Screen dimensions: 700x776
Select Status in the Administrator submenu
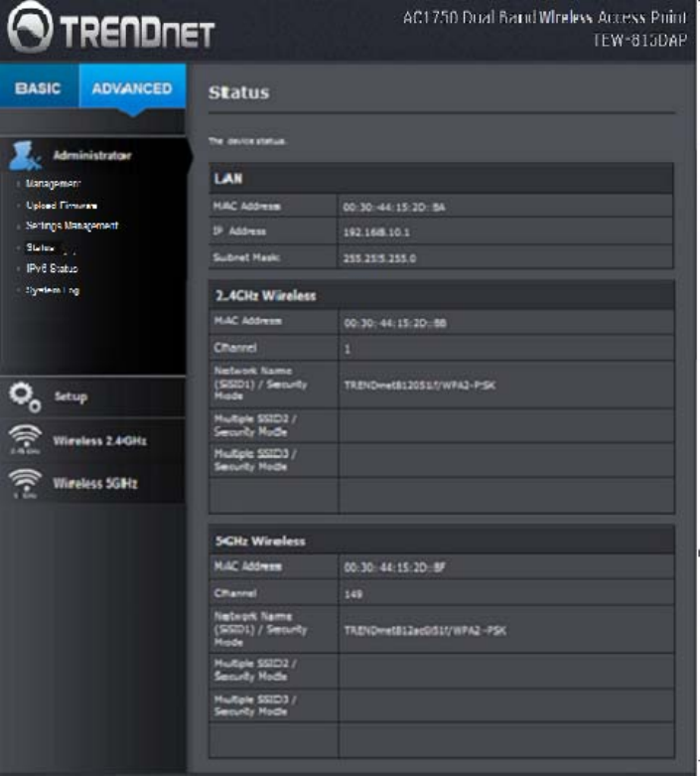[x=40, y=247]
